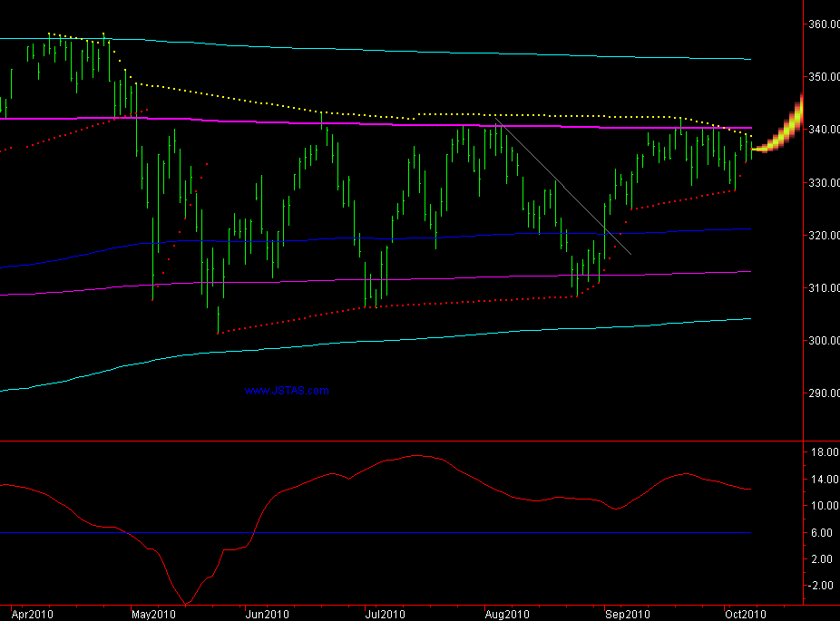
Task: Select the Oct2010 date label
Action: pos(743,614)
